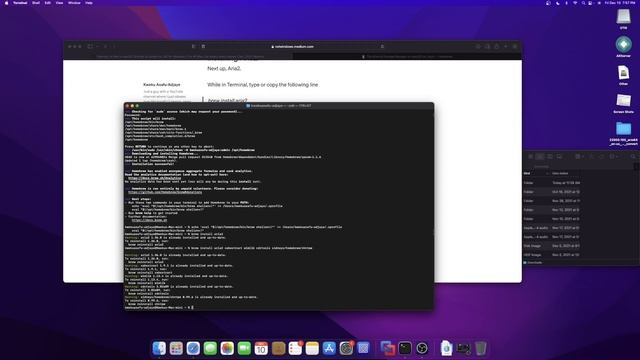Open Finder from the Dock
Screen dimensions: 640x360
tap(159, 348)
